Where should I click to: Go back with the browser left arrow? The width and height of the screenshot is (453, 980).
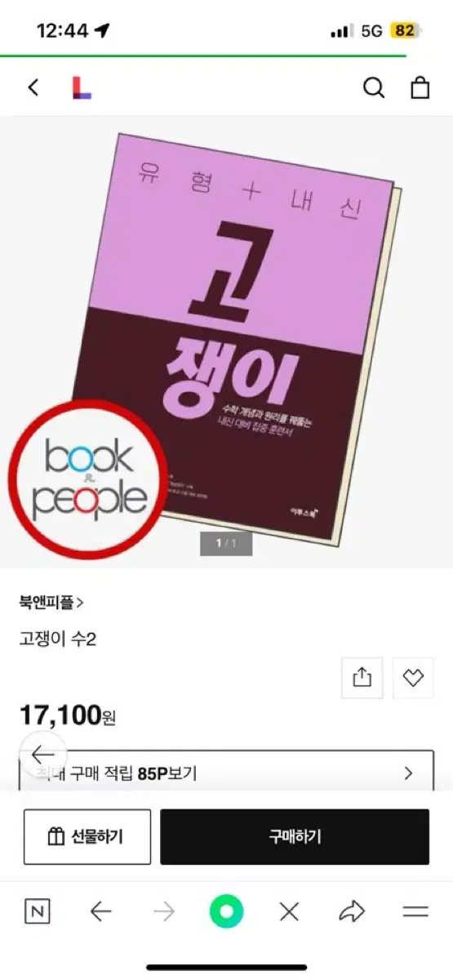coord(100,911)
